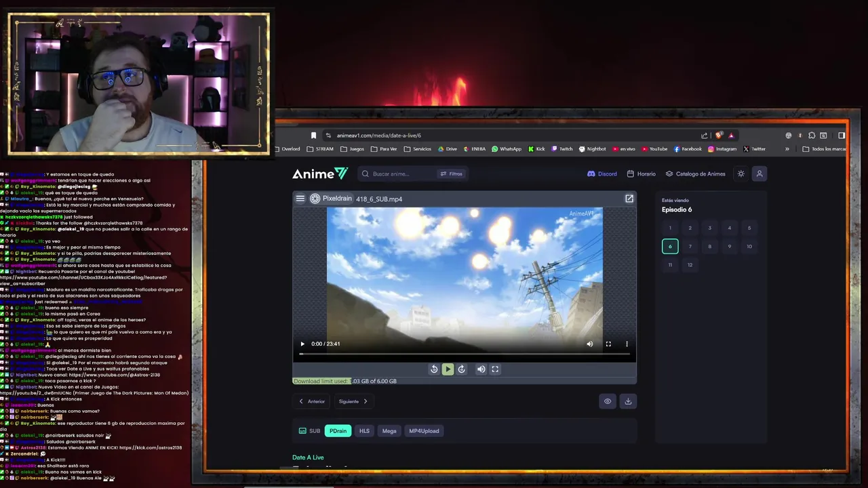
Task: View site information icon in the address bar
Action: [328, 136]
